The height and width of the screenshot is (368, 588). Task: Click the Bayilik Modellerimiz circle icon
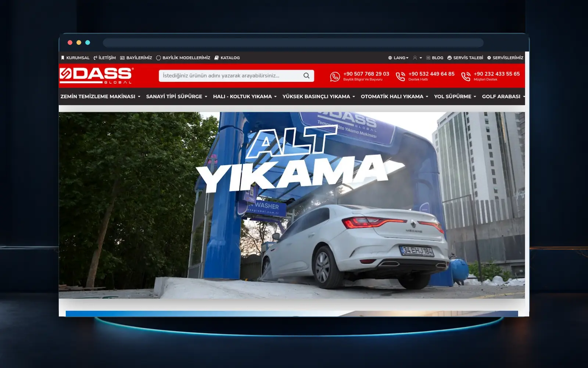click(158, 58)
